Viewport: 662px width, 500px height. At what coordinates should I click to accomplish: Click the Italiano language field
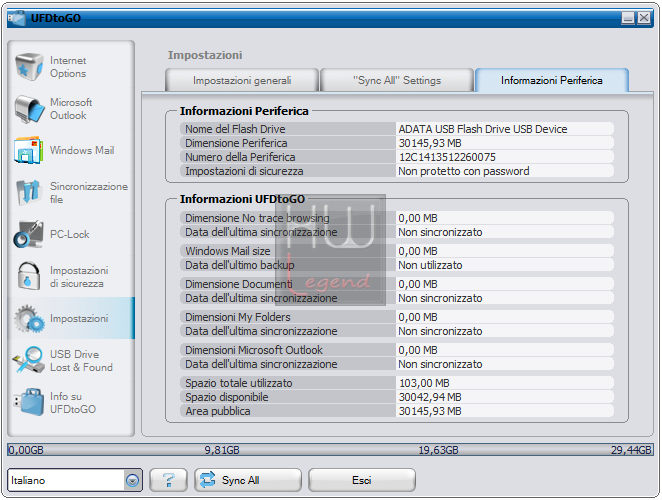[66, 480]
